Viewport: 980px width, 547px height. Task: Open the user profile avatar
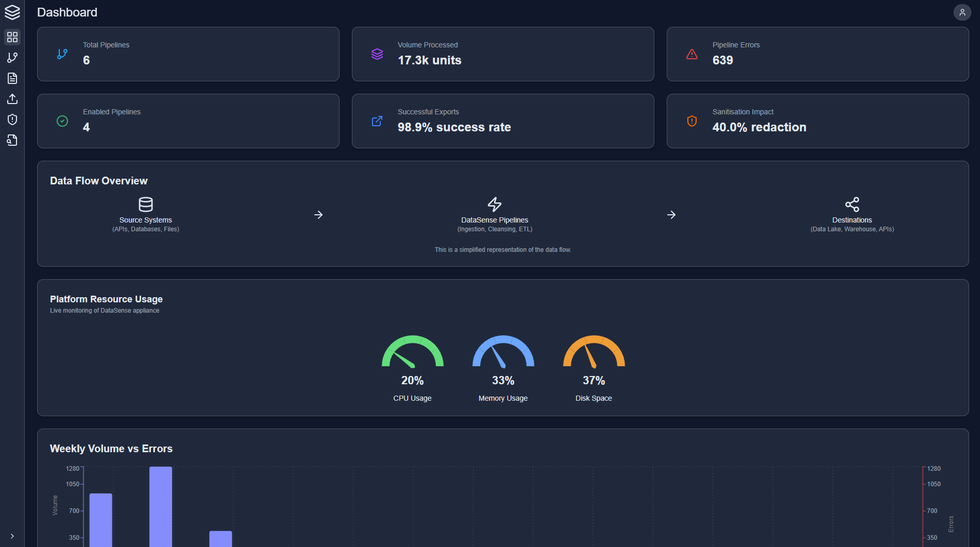962,12
